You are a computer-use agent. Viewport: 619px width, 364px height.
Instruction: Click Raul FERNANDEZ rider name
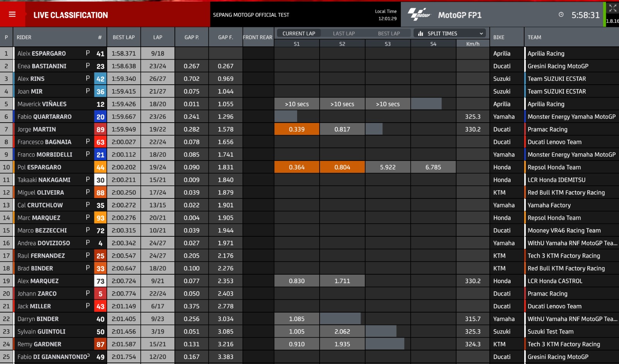tap(41, 256)
